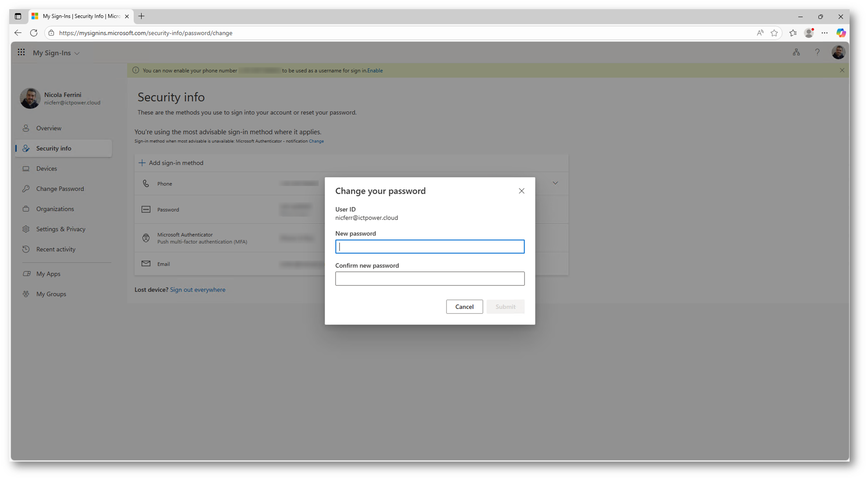Click the Cancel button in dialog

click(464, 306)
